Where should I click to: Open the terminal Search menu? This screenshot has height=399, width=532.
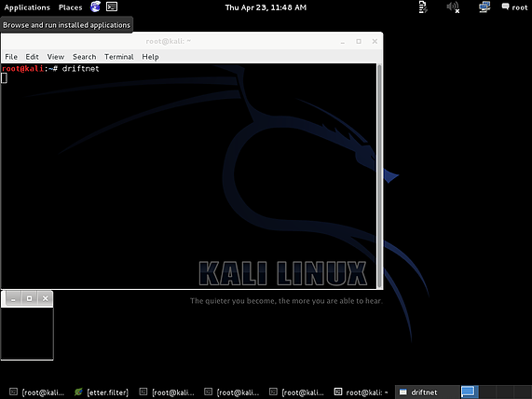84,57
